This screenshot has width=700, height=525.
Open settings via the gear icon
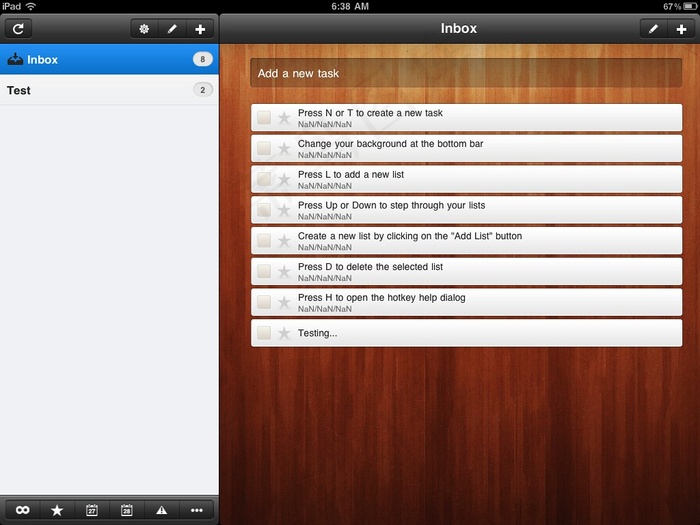[x=144, y=29]
